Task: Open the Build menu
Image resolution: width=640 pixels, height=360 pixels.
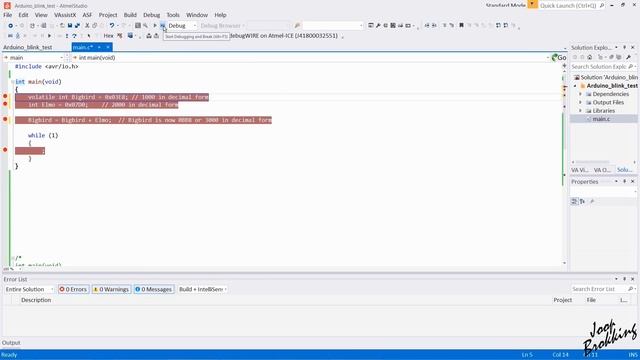Action: [130, 15]
